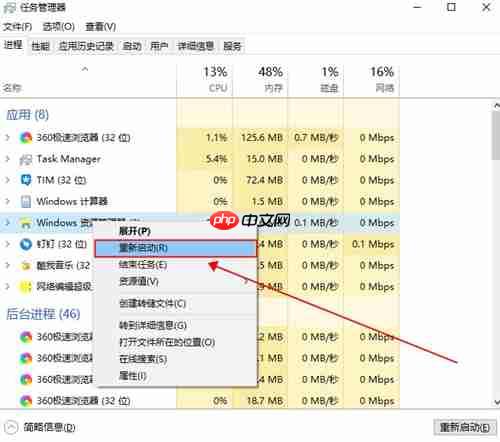Switch to the 性能 tab
The width and height of the screenshot is (500, 442).
point(41,46)
